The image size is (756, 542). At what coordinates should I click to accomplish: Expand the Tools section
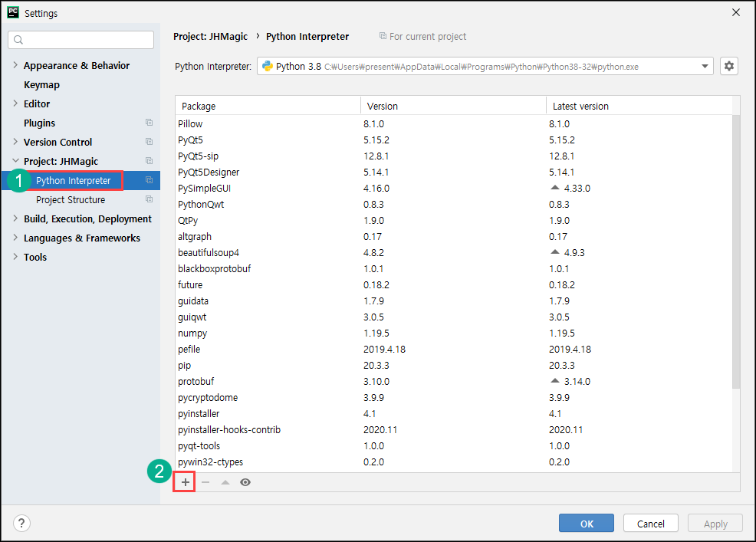point(15,257)
